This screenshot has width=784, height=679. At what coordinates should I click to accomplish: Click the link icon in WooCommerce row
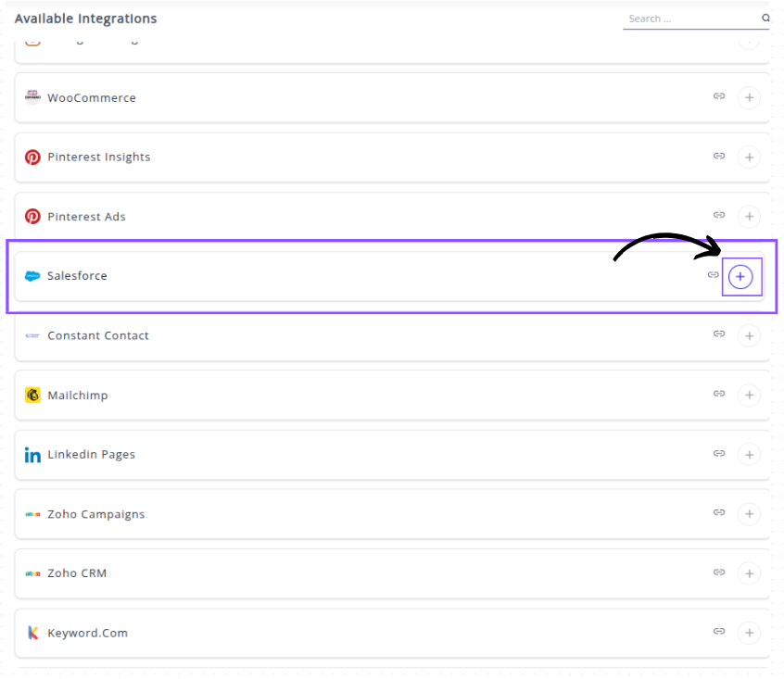click(x=718, y=96)
